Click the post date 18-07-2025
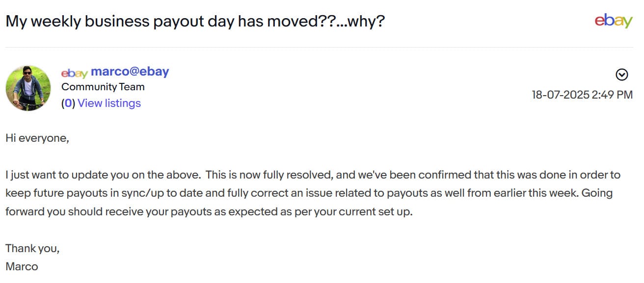The width and height of the screenshot is (644, 283). click(561, 95)
